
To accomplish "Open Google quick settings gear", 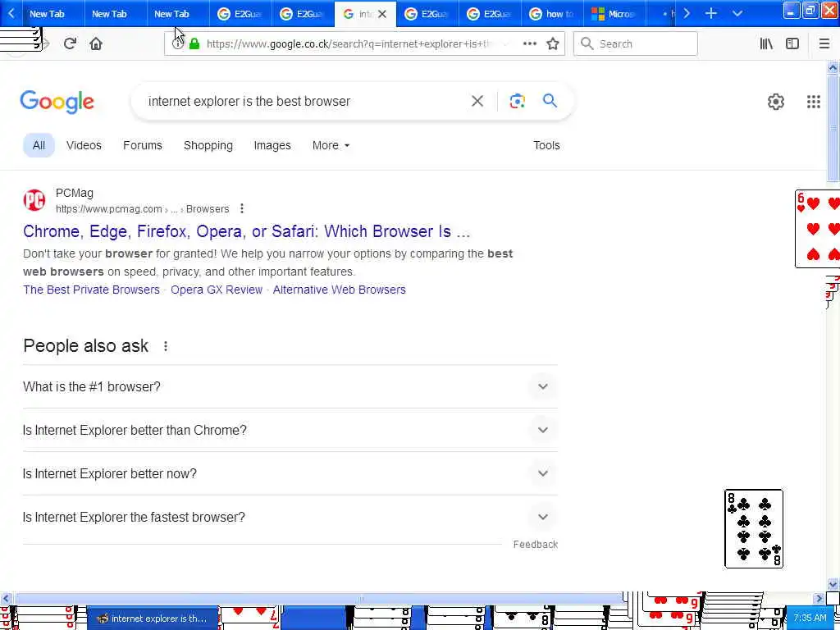I will (776, 102).
